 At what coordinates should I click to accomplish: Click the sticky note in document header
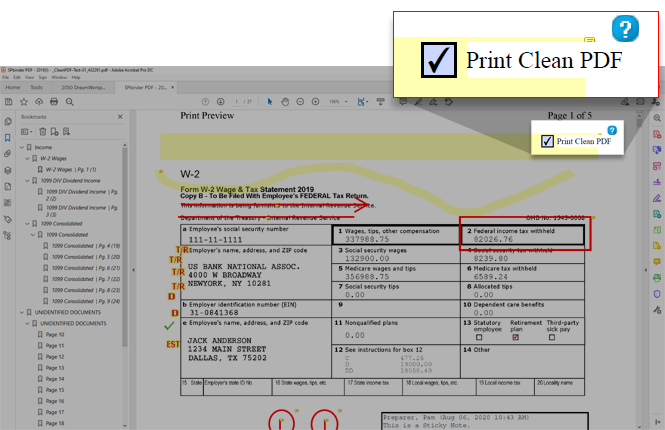(590, 40)
